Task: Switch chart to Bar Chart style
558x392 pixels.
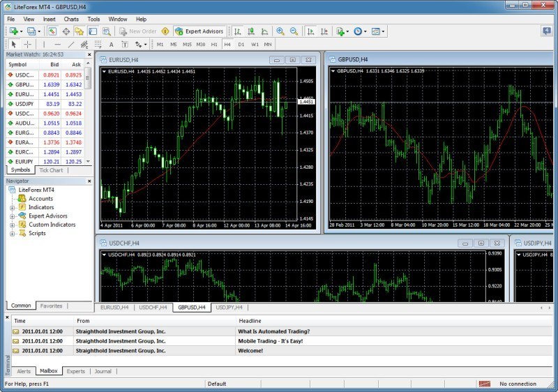Action: (238, 31)
